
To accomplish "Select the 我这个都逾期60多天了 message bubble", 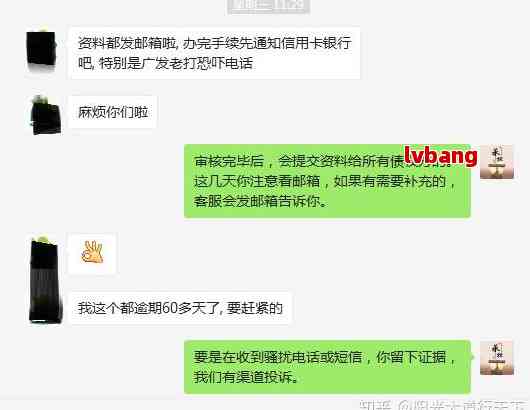I will coord(180,308).
